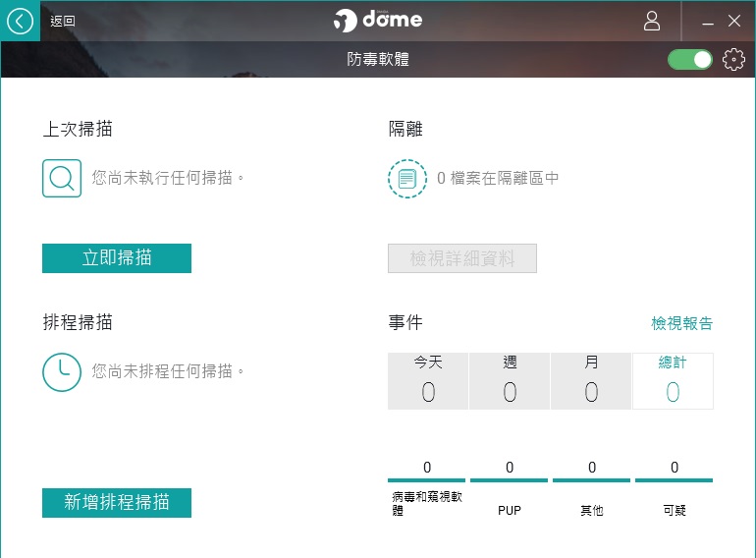Click text 0 檔案在隔離區中
The image size is (756, 558).
(498, 178)
